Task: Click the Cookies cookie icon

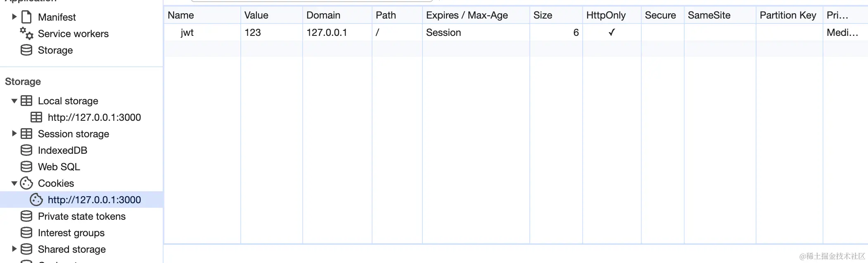Action: click(x=26, y=183)
